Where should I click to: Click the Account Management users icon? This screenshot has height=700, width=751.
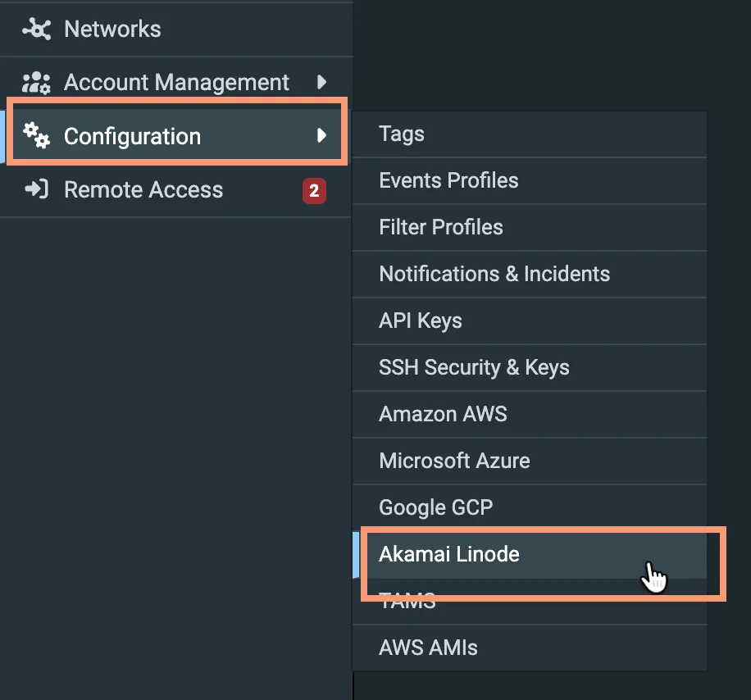pos(36,82)
